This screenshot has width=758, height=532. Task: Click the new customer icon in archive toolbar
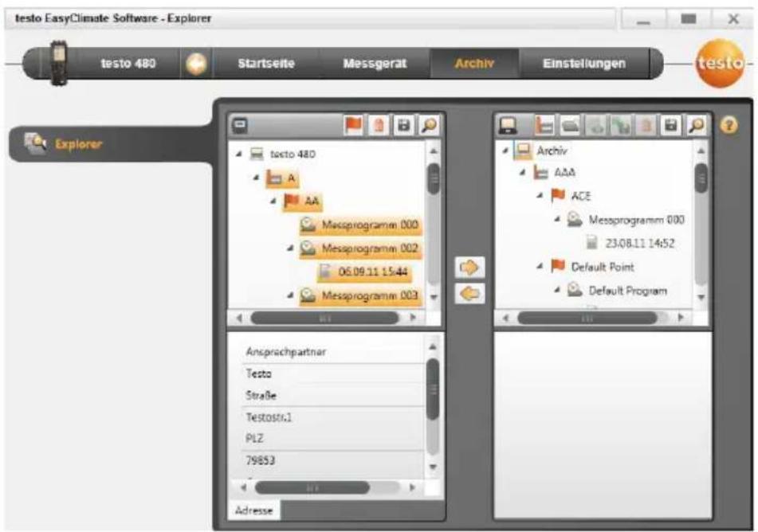click(544, 126)
